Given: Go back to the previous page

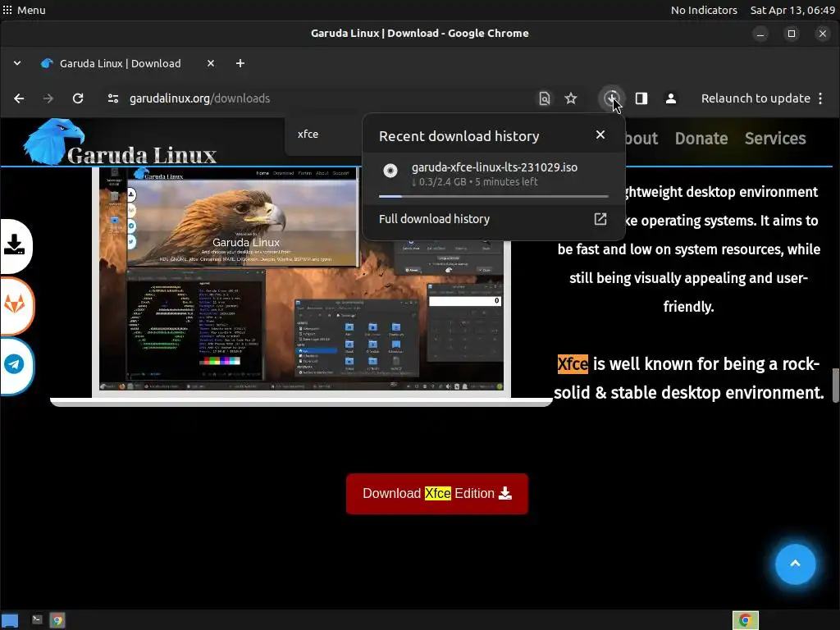Looking at the screenshot, I should point(19,98).
